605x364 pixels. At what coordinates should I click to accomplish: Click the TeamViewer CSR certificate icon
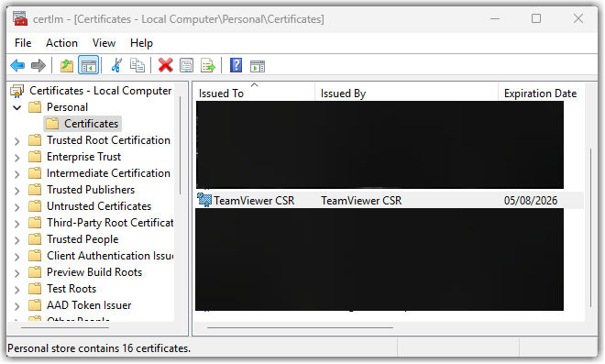[x=204, y=200]
